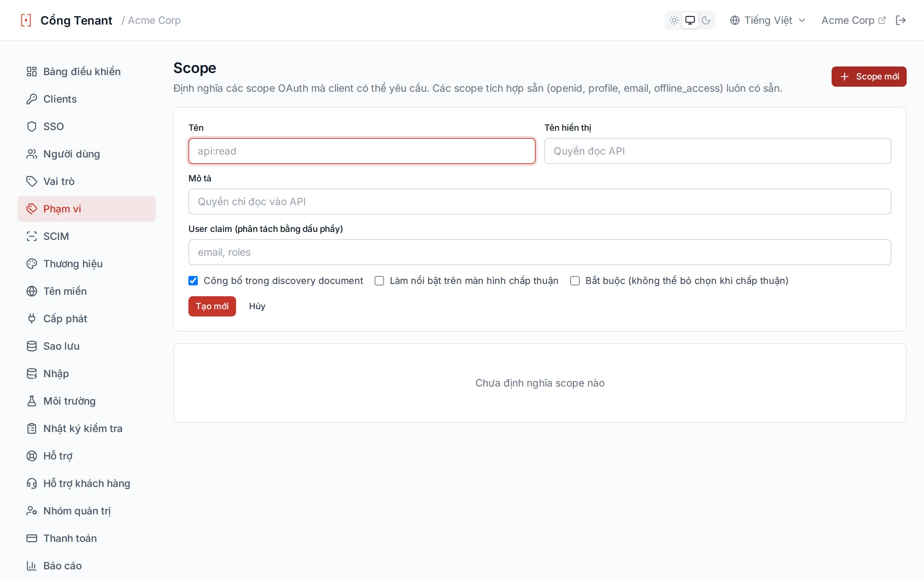Click the Người dùng users icon
This screenshot has height=578, width=924.
tap(32, 154)
